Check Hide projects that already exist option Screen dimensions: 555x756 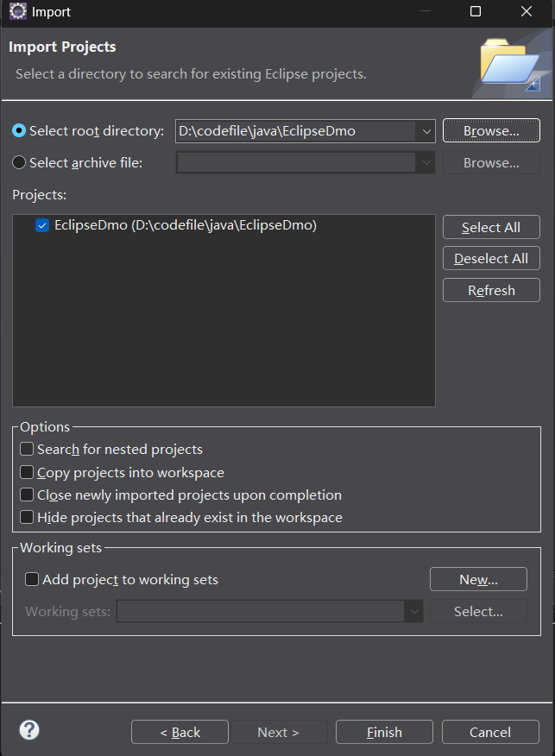(x=27, y=517)
